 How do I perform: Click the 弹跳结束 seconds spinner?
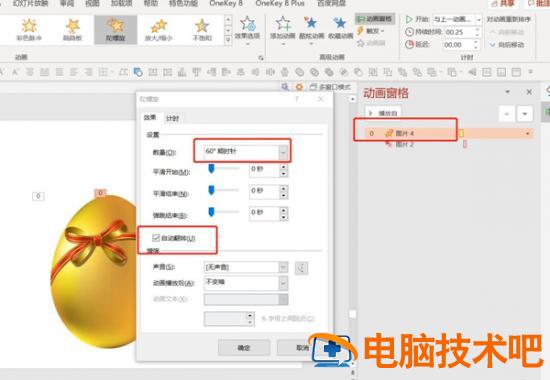[284, 214]
